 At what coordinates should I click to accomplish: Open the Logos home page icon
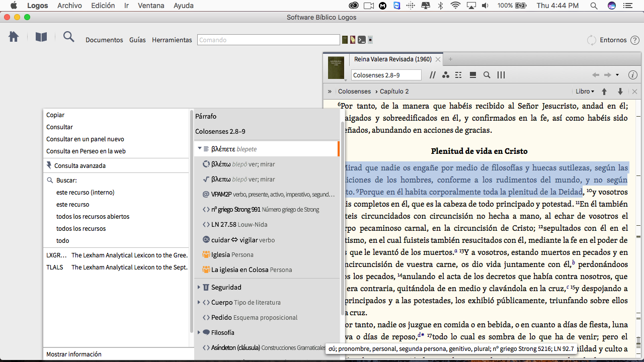pos(14,37)
